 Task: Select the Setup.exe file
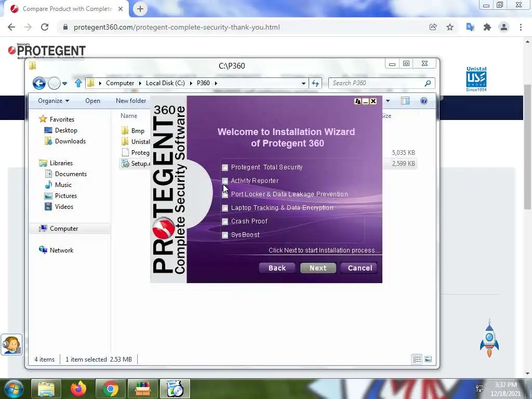136,164
